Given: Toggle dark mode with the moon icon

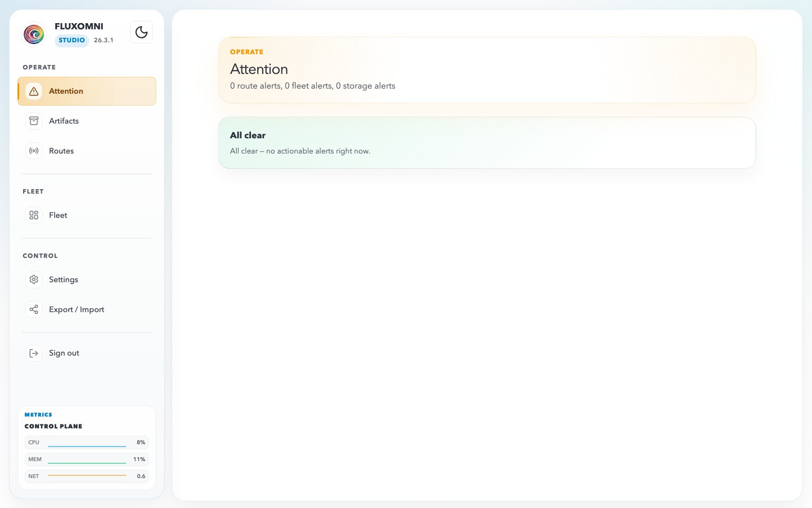Looking at the screenshot, I should coord(142,32).
